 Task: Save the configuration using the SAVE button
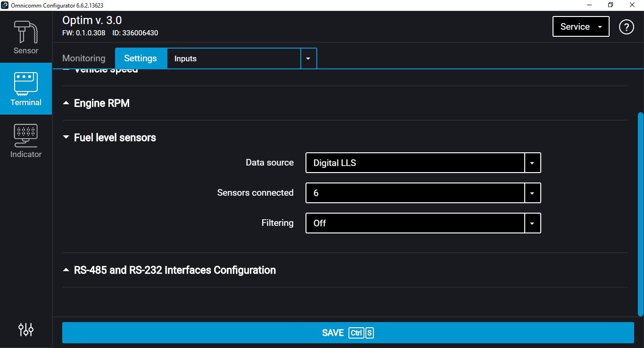coord(347,332)
